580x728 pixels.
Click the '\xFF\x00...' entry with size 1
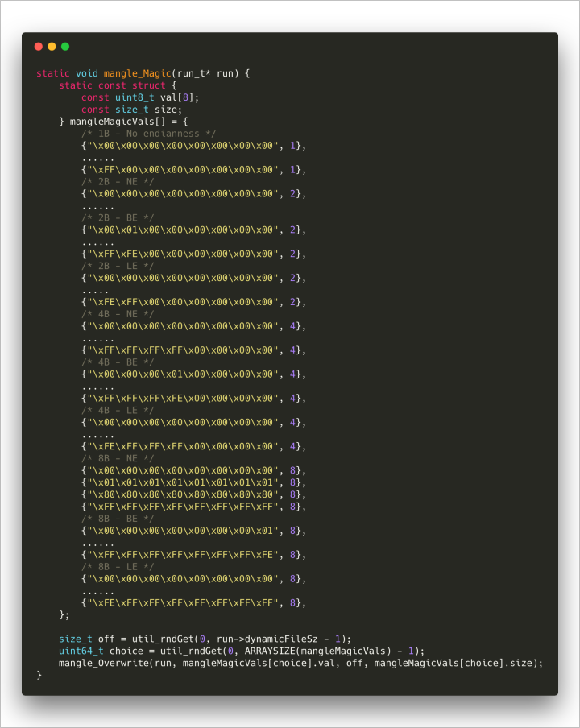(x=193, y=170)
